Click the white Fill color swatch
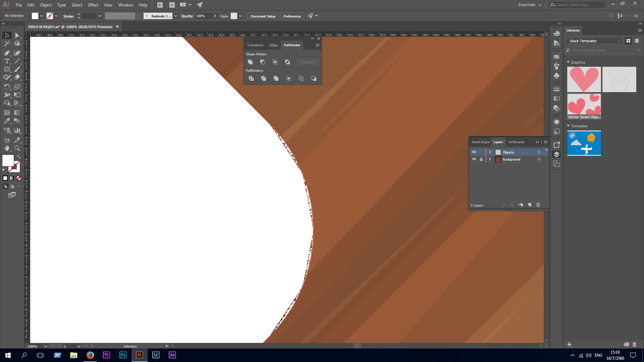 click(x=8, y=161)
